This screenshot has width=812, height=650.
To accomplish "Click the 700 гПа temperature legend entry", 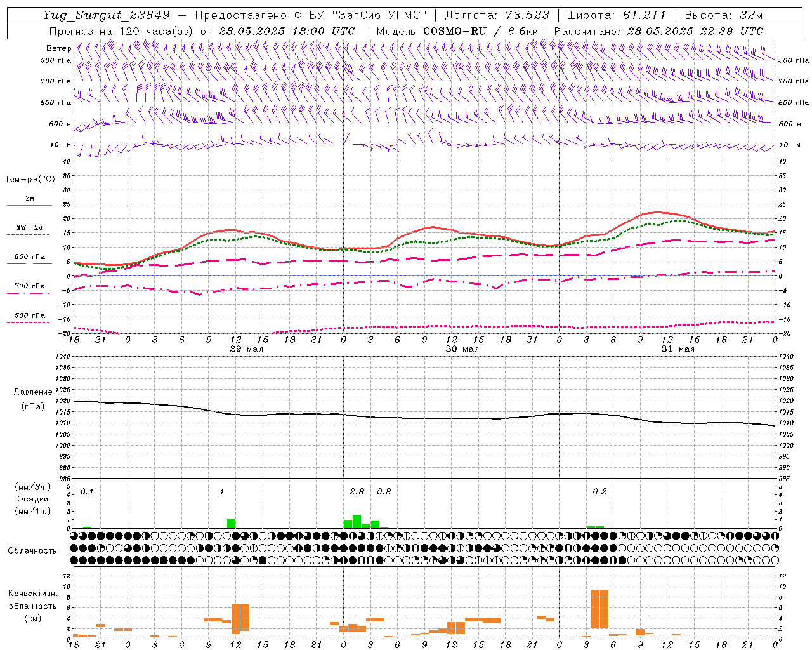I will point(30,286).
